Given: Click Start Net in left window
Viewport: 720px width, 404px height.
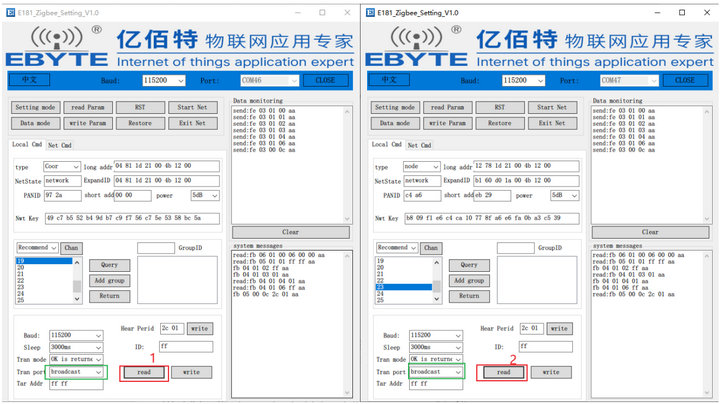Looking at the screenshot, I should point(192,107).
